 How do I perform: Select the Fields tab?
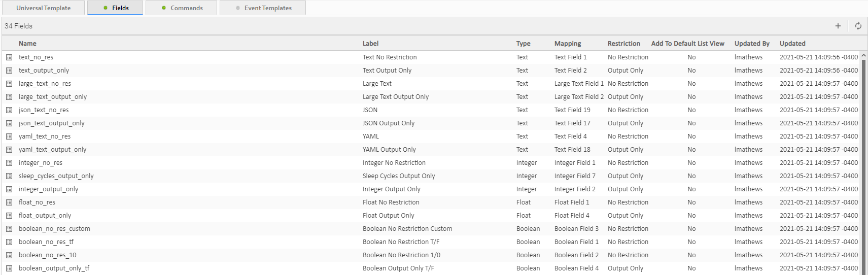[115, 8]
